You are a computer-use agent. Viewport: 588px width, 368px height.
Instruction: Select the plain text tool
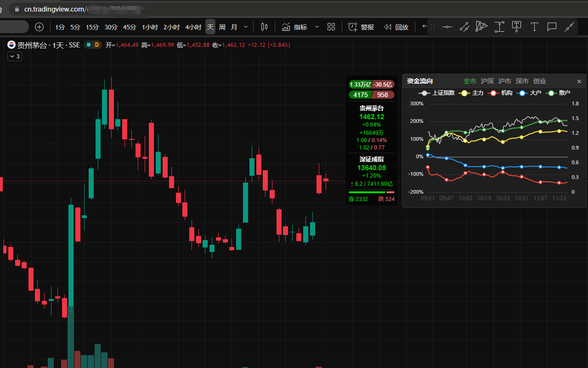(534, 27)
